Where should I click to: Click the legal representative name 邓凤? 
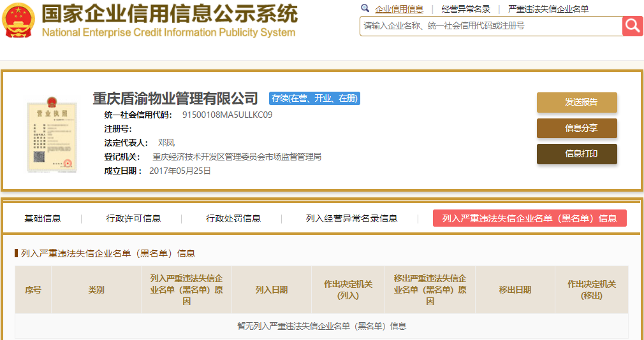tap(166, 143)
